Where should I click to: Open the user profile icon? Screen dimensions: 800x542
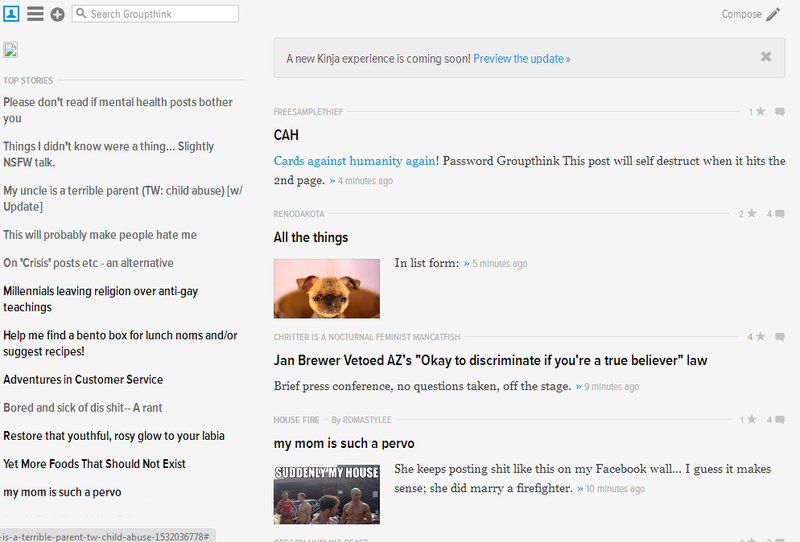point(11,14)
